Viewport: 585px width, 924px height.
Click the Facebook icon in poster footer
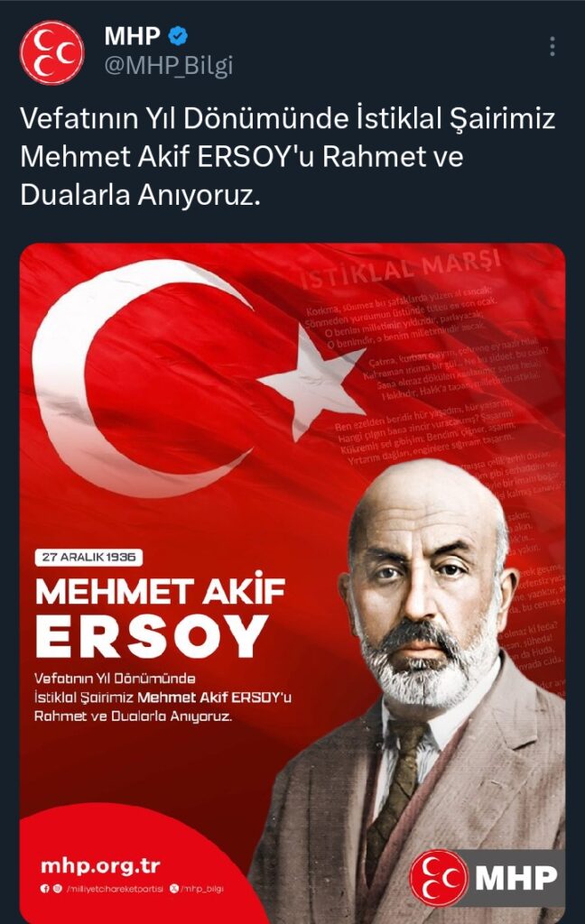point(44,889)
